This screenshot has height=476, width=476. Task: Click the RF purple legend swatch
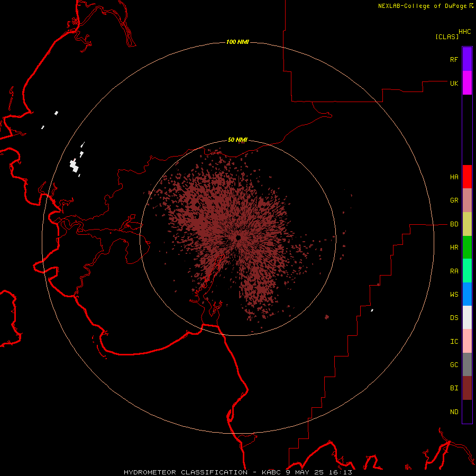pos(467,59)
